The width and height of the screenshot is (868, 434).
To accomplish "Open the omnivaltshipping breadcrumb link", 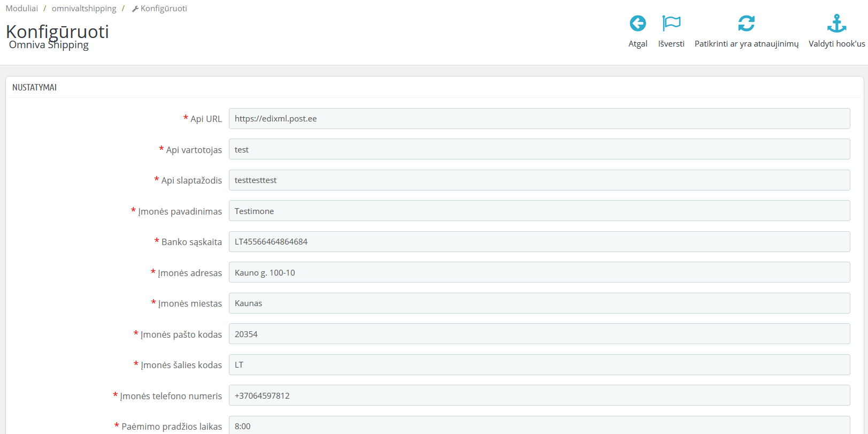I will (x=84, y=9).
